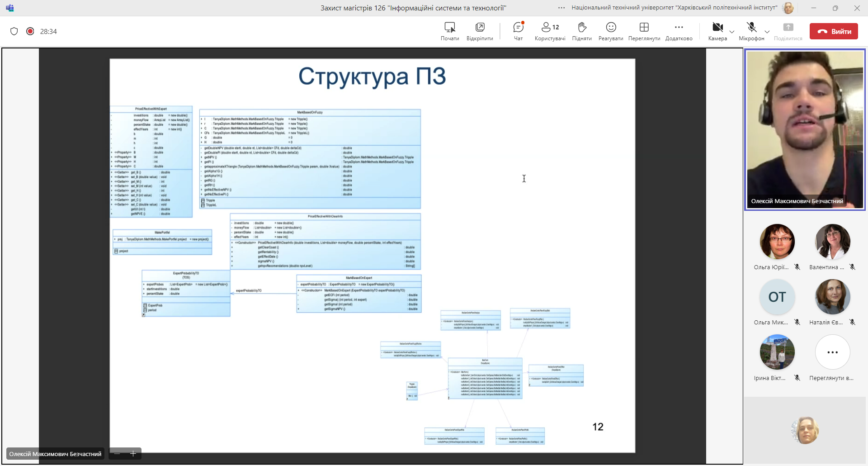Screen dimensions: 868x466
Task: Open the Реагувати reactions menu
Action: (611, 31)
